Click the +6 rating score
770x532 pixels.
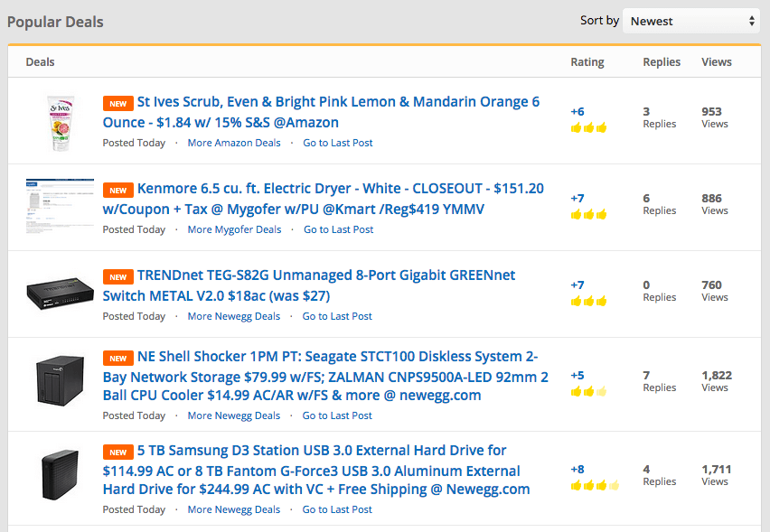(x=577, y=112)
